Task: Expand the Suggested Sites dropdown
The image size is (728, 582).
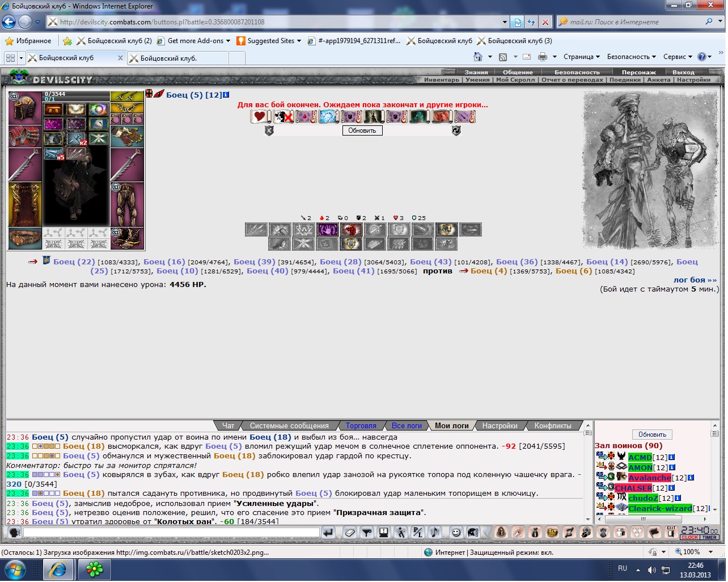Action: 299,41
